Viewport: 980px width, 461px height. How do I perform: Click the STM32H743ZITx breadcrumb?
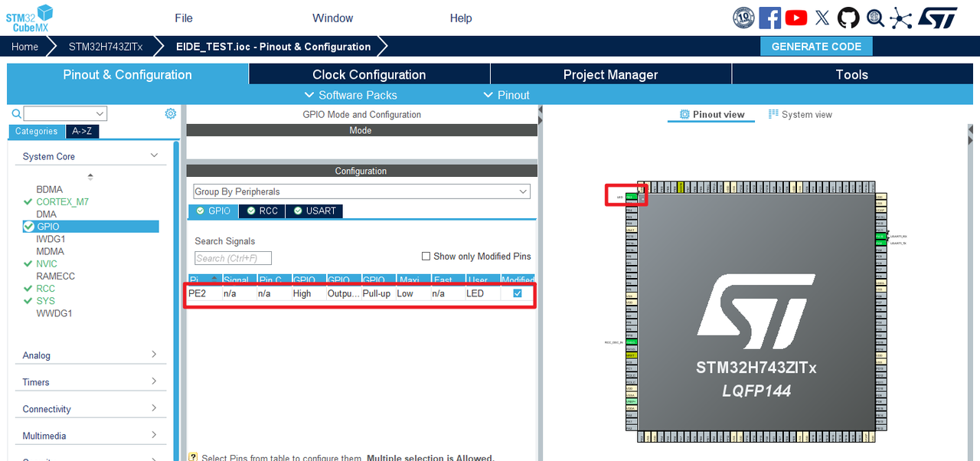tap(106, 47)
